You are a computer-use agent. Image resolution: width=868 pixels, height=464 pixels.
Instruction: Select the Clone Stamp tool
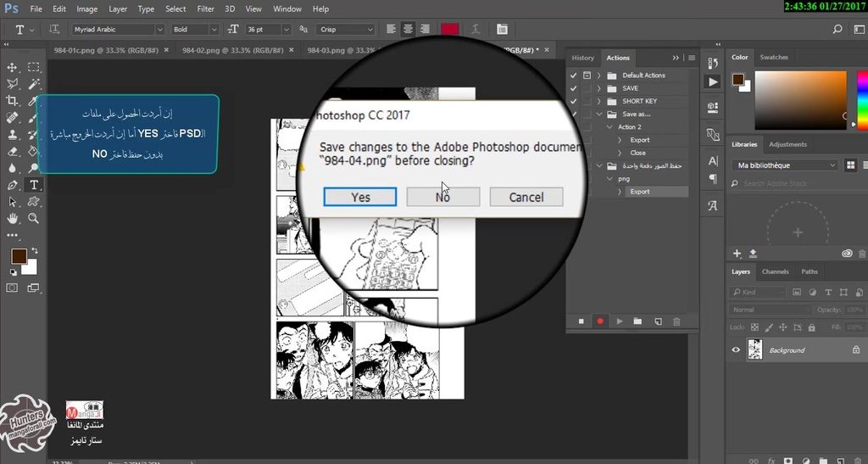pos(12,135)
